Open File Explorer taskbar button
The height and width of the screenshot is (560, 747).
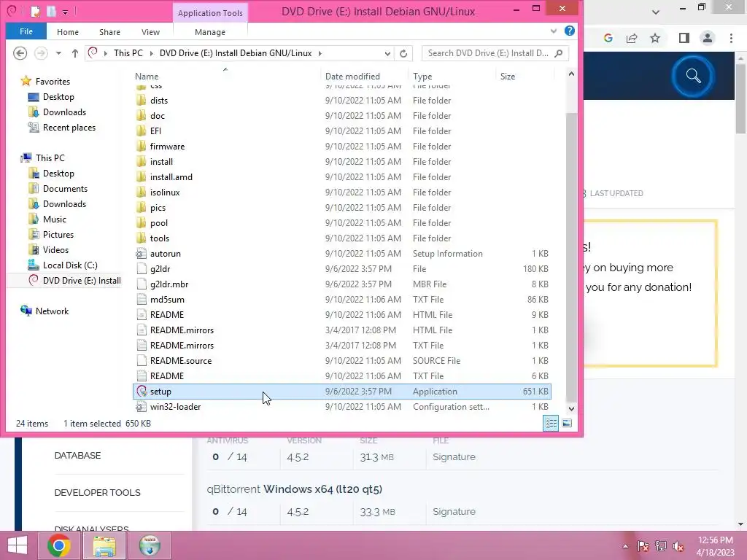pyautogui.click(x=104, y=545)
